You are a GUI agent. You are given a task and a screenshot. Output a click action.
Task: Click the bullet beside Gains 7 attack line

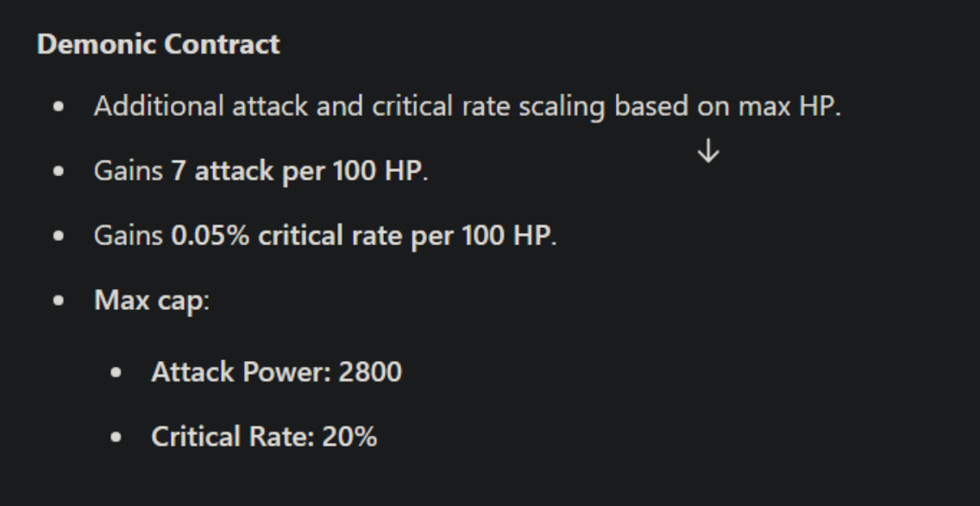pos(59,171)
